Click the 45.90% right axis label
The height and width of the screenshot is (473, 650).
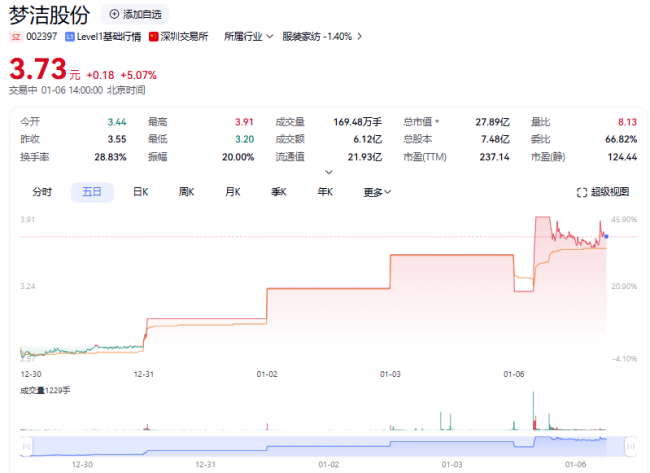pos(624,219)
